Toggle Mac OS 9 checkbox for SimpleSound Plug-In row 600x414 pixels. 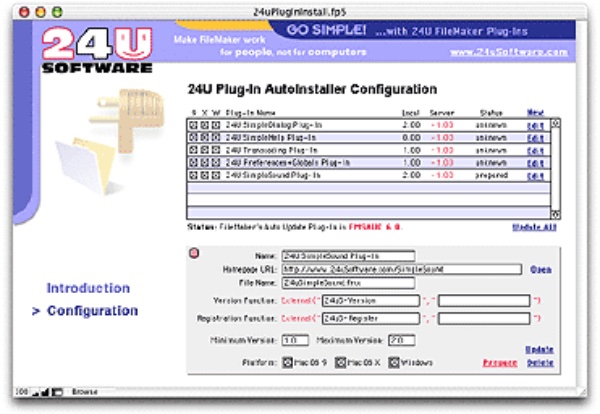193,176
